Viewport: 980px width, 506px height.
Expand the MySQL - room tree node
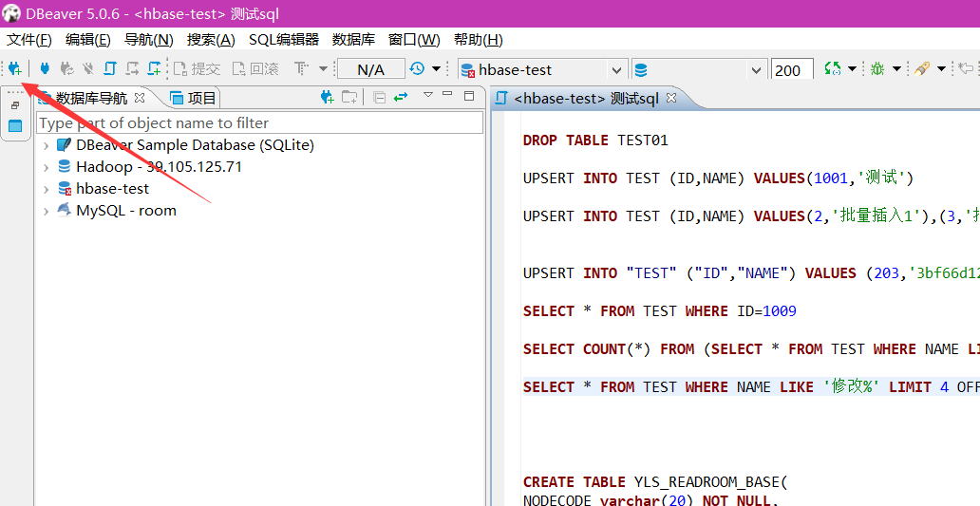point(46,211)
